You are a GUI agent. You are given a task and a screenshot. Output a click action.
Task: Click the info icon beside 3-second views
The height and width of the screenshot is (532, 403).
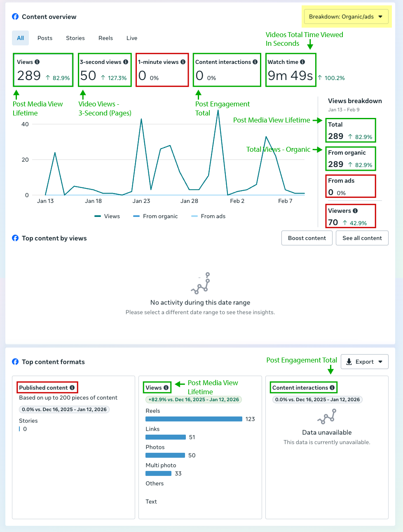pos(126,62)
